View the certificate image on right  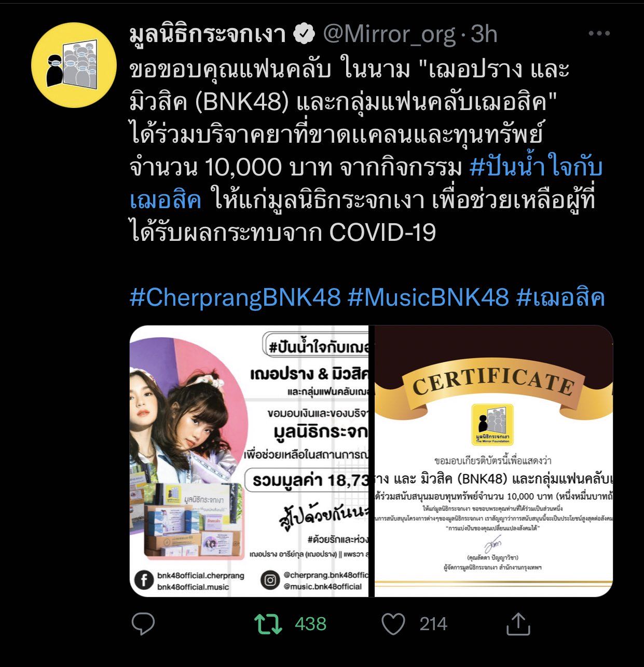pos(494,461)
